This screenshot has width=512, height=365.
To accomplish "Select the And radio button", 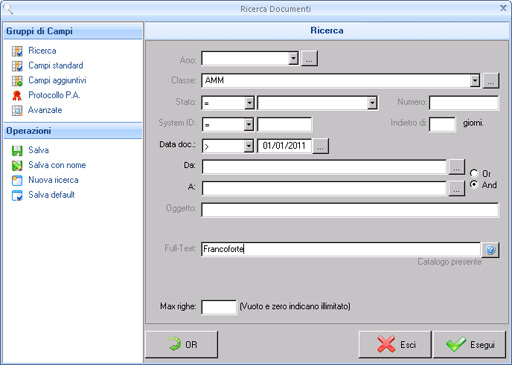I will pyautogui.click(x=474, y=184).
